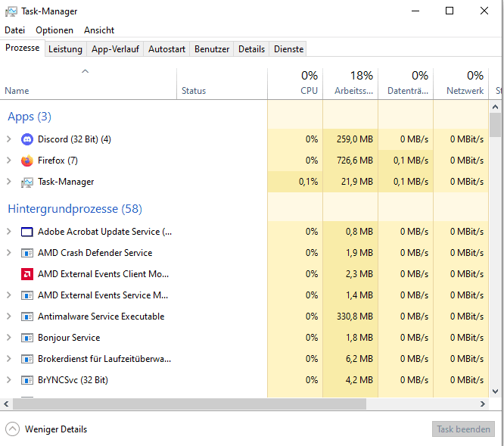The image size is (504, 446).
Task: Select the Apps (3) group heading
Action: coord(30,117)
